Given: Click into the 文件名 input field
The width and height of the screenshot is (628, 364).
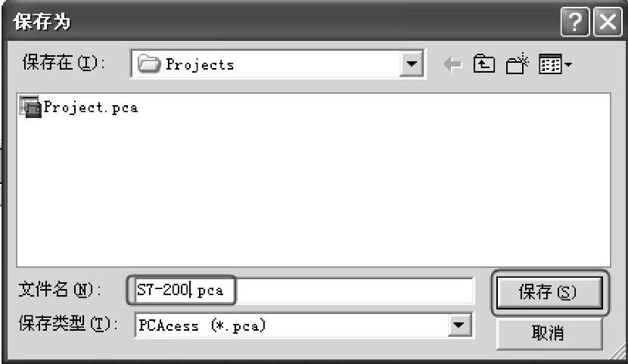Looking at the screenshot, I should 303,290.
